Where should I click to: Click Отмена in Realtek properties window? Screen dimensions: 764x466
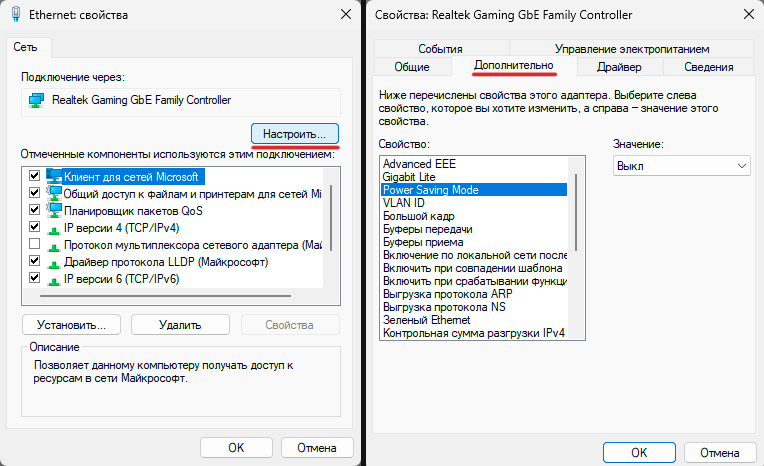720,452
